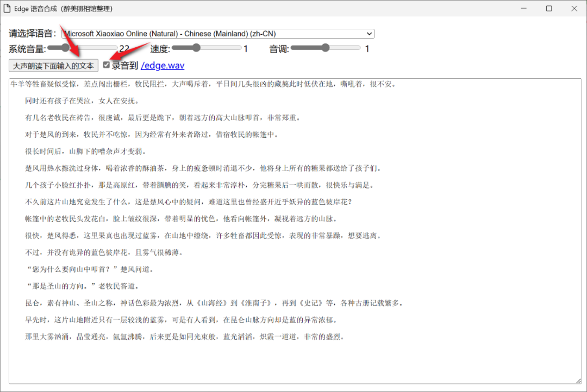Click the line starting with 几个孩子小脸红扑扑
This screenshot has height=392, width=587.
pyautogui.click(x=199, y=185)
